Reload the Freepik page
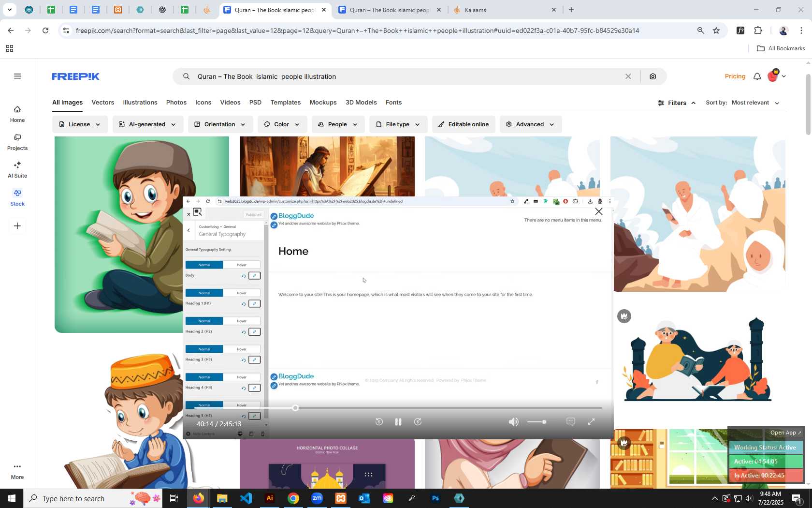812x508 pixels. click(x=45, y=30)
